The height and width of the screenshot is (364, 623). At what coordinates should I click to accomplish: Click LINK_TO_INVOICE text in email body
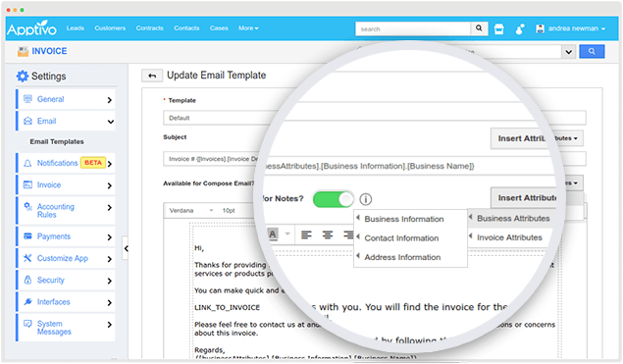pos(227,307)
